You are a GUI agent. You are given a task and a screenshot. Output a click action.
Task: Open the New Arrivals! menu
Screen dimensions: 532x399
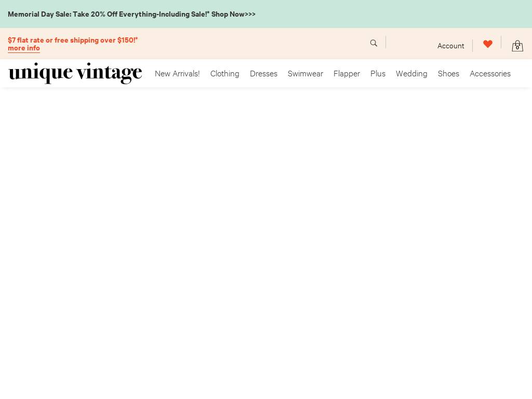point(177,74)
